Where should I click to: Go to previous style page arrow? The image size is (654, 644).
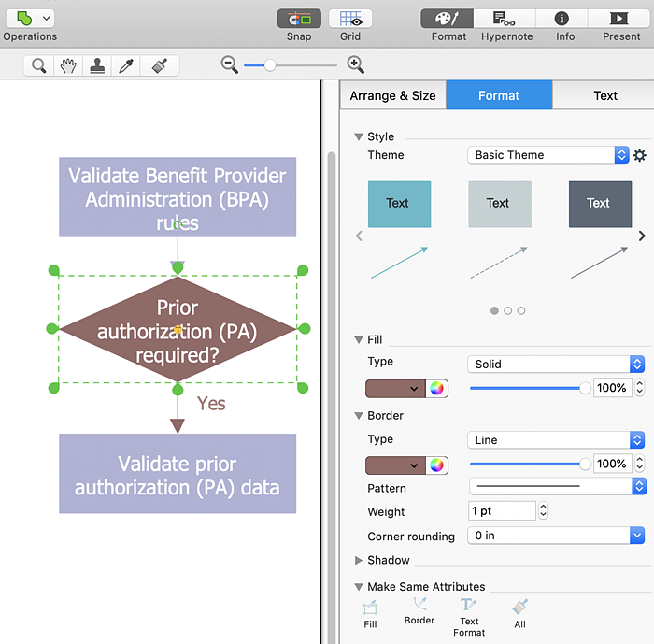pyautogui.click(x=359, y=236)
